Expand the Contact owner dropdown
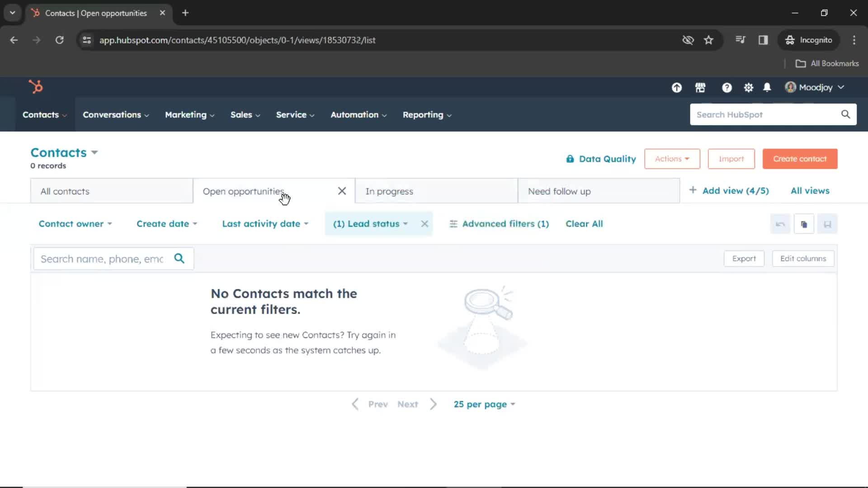 (x=75, y=224)
